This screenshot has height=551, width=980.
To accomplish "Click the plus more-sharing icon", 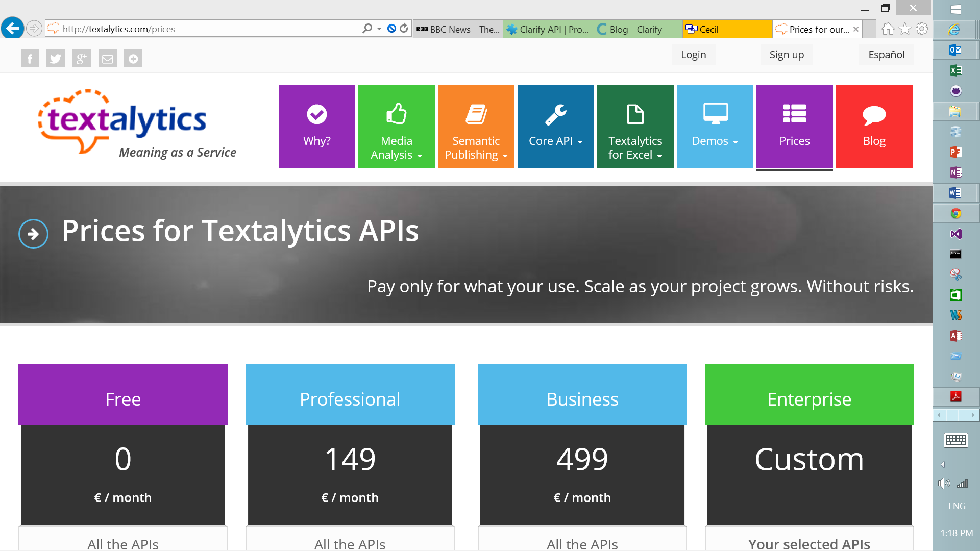I will [133, 59].
